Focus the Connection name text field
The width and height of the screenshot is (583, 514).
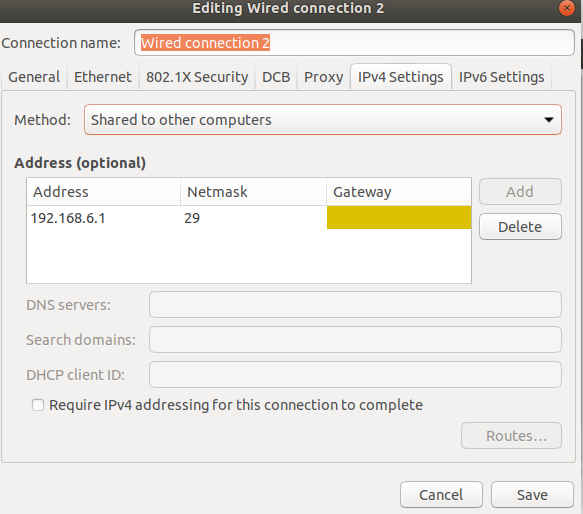(354, 43)
